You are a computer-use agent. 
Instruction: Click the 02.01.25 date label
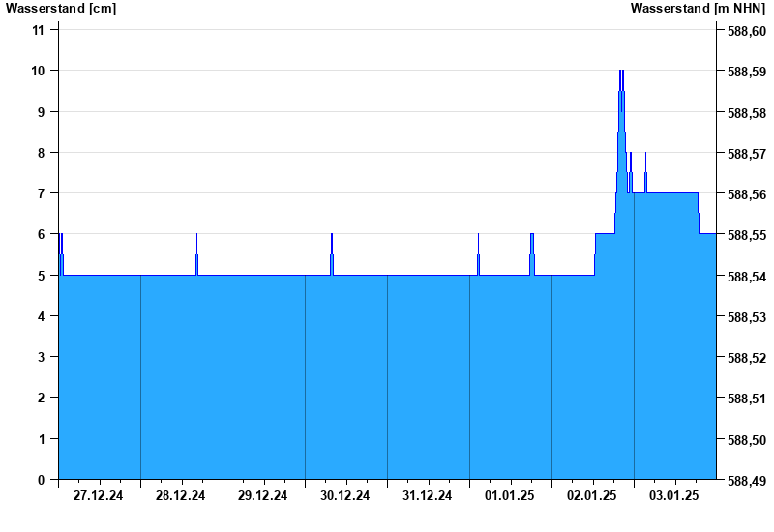[x=592, y=495]
